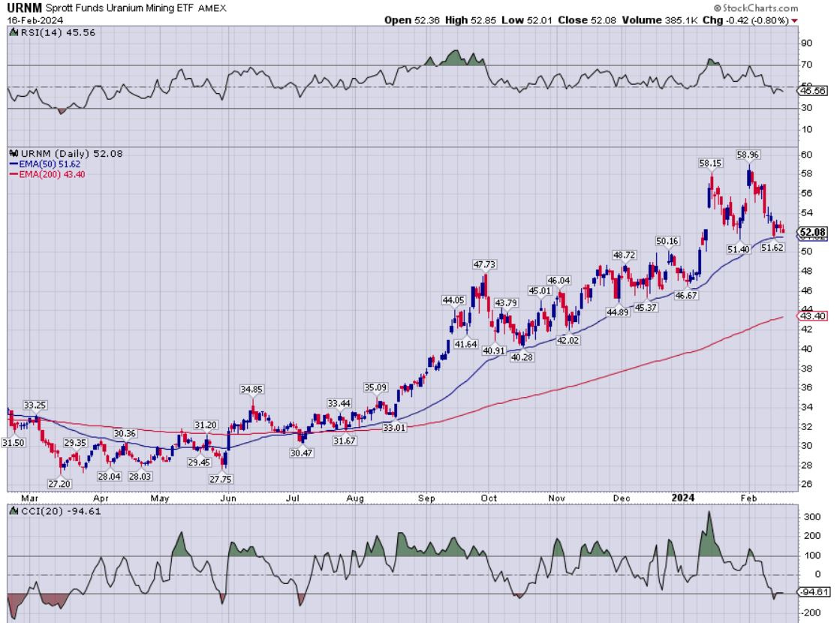Click the RSI 45.56 axis tag
The image size is (840, 623).
tap(813, 91)
